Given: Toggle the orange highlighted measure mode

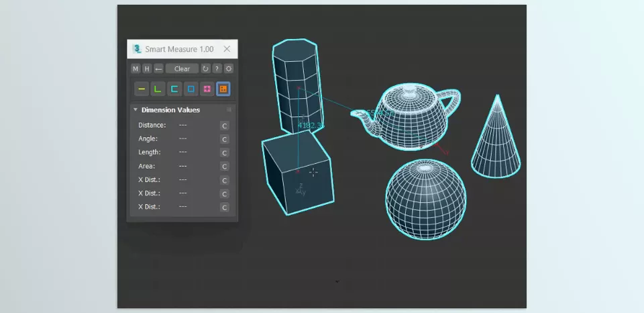Looking at the screenshot, I should pos(223,89).
